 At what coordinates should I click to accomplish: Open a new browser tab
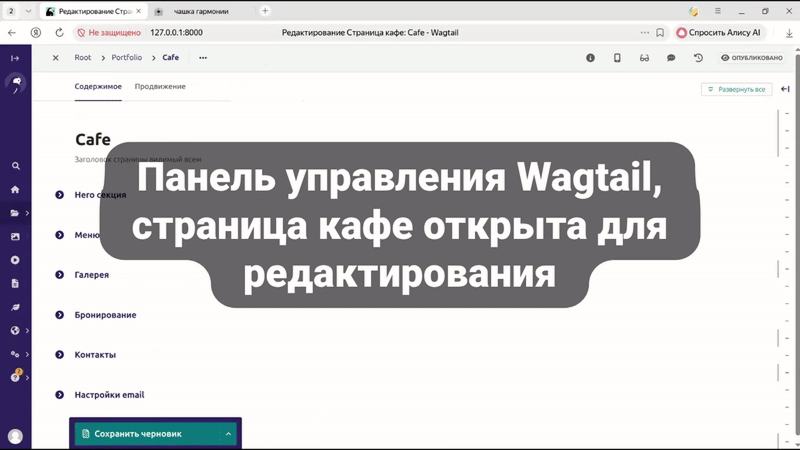265,11
